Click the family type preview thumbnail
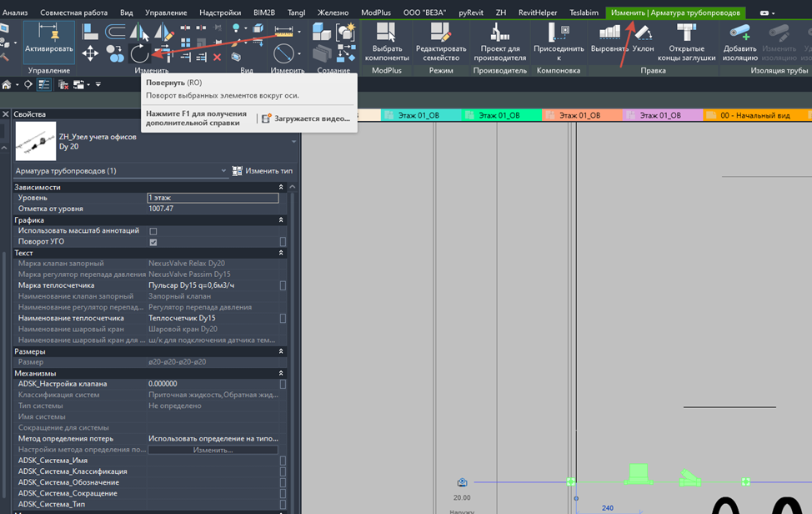812x514 pixels. pos(36,142)
